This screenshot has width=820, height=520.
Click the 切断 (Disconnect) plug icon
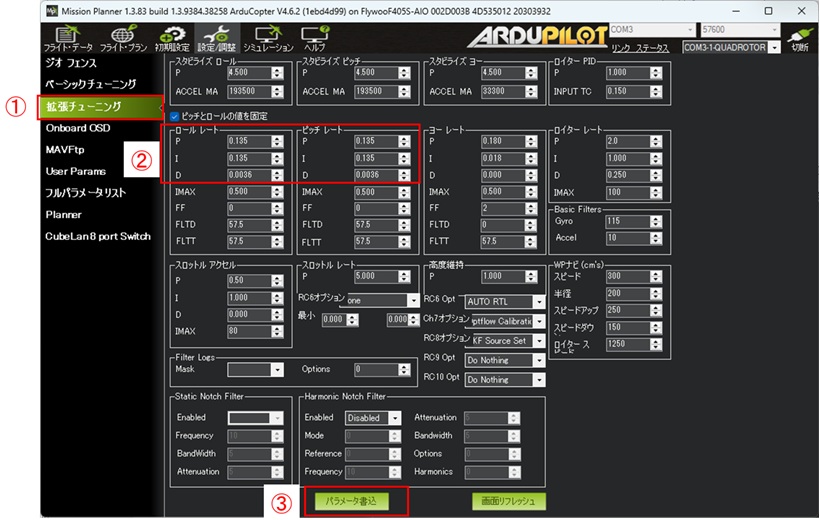(798, 38)
